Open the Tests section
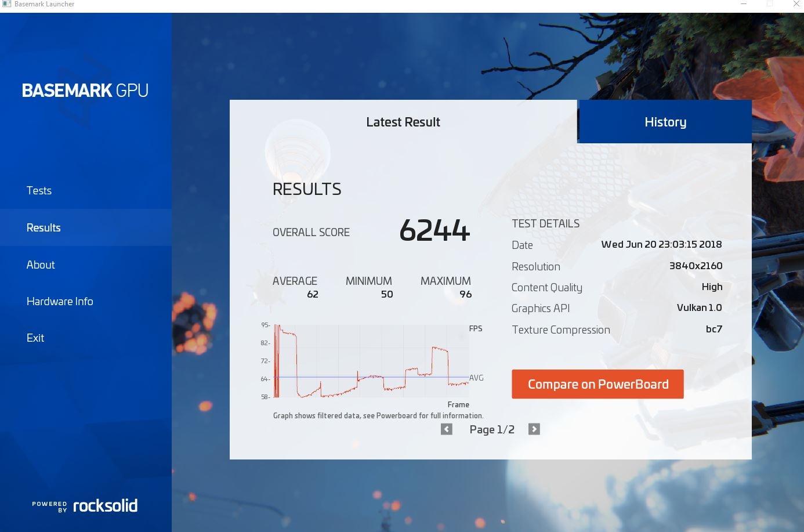Viewport: 804px width, 532px height. point(86,190)
